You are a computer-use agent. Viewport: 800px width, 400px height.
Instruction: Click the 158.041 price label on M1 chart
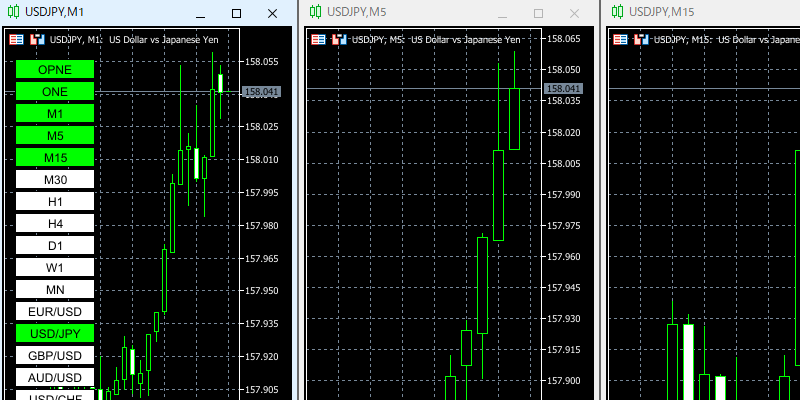(261, 91)
